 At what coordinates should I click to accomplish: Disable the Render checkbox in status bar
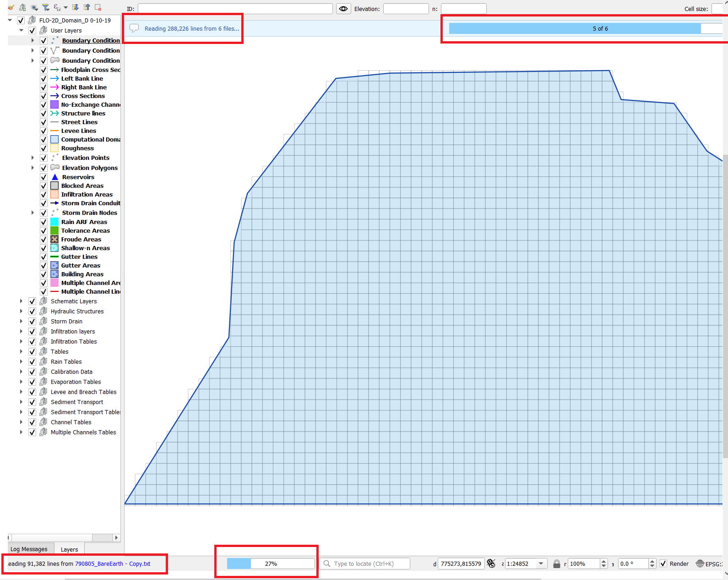click(x=663, y=564)
